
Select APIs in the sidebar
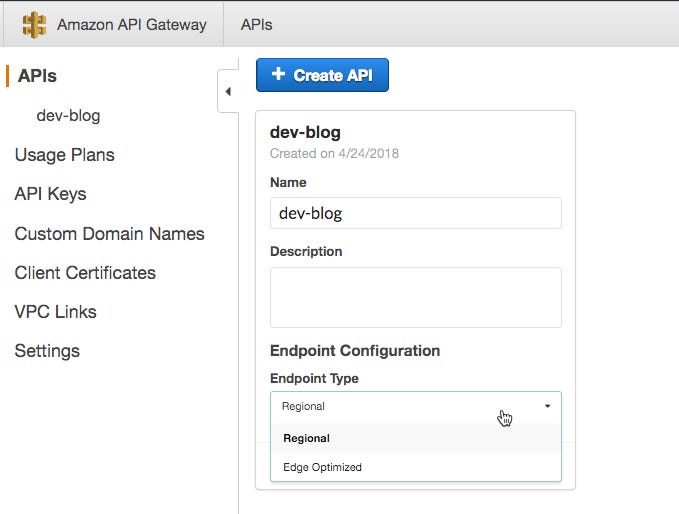coord(37,76)
